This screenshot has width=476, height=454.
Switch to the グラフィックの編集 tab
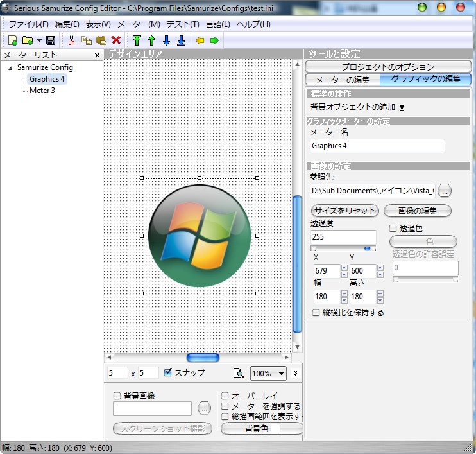click(425, 79)
